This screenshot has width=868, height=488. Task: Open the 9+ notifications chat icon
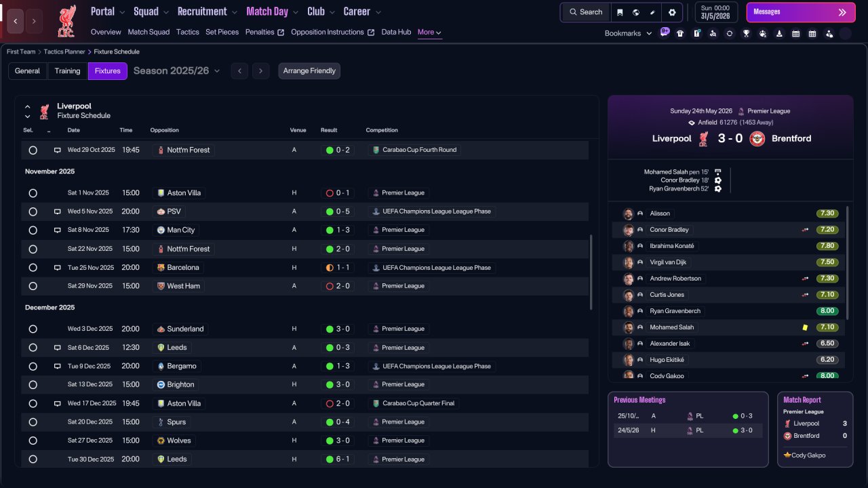pos(665,32)
